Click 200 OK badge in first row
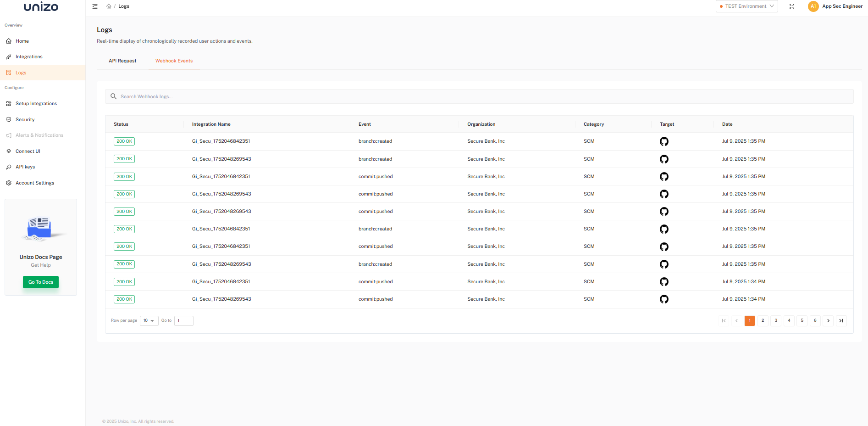 (124, 141)
